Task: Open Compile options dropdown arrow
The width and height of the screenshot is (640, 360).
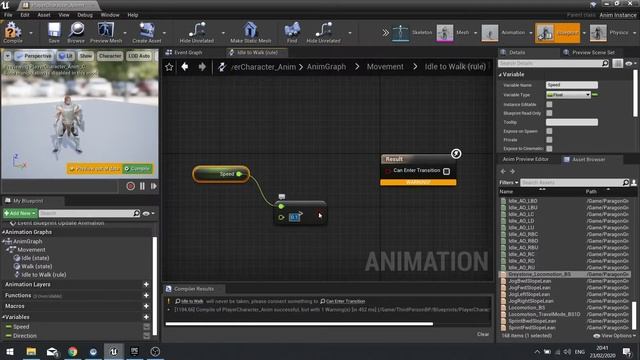Action: point(31,33)
